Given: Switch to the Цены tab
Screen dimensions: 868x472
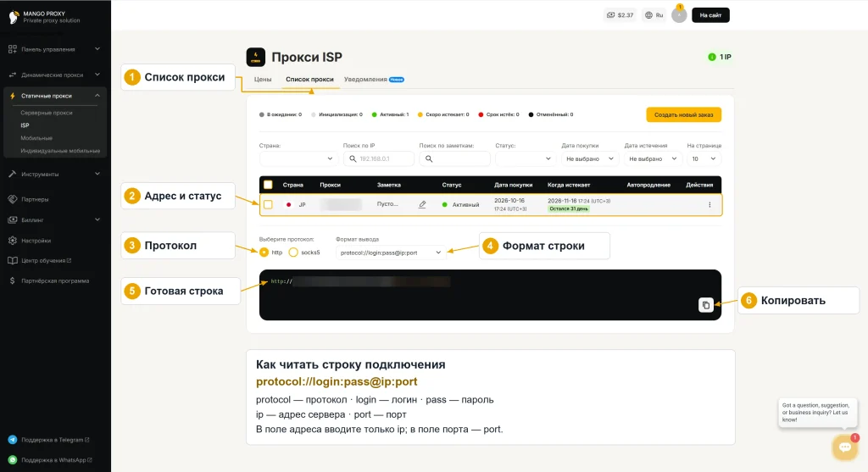Looking at the screenshot, I should point(263,79).
